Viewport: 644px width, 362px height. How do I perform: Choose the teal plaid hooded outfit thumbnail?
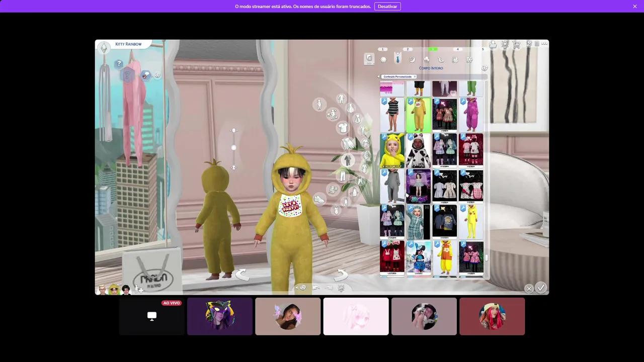pos(419,222)
